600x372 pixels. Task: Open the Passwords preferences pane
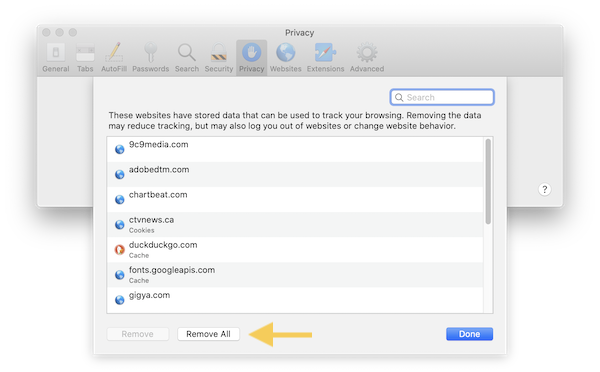point(150,58)
